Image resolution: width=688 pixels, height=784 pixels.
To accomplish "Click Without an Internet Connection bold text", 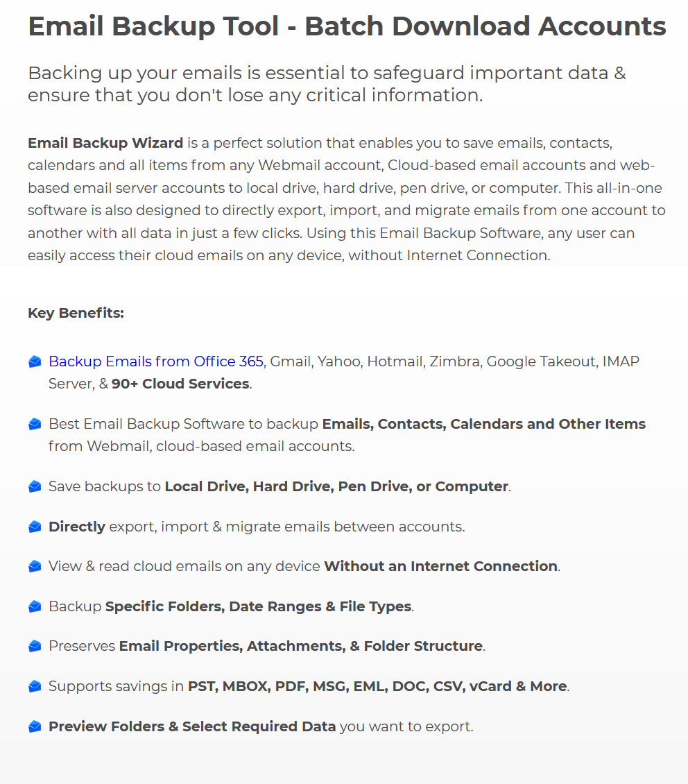I will pos(440,566).
